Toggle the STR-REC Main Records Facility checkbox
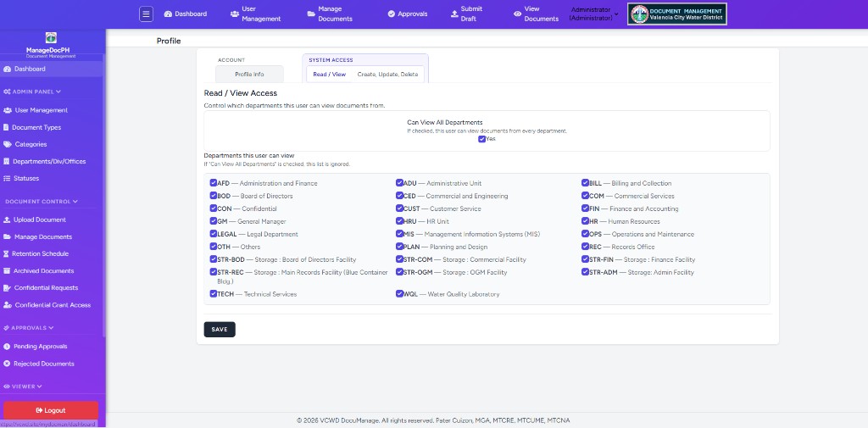The height and width of the screenshot is (428, 868). [213, 272]
